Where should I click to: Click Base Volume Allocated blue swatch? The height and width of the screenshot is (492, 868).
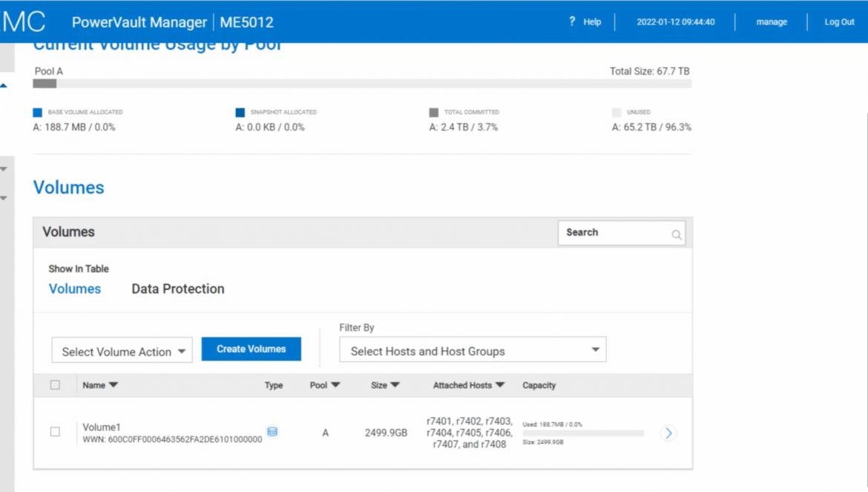(38, 112)
